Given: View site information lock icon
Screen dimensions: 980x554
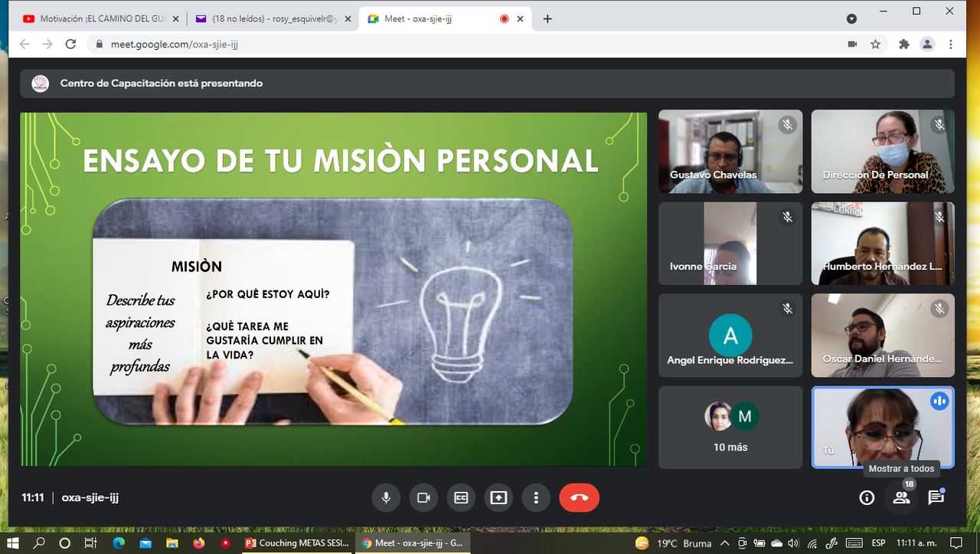Looking at the screenshot, I should tap(100, 44).
